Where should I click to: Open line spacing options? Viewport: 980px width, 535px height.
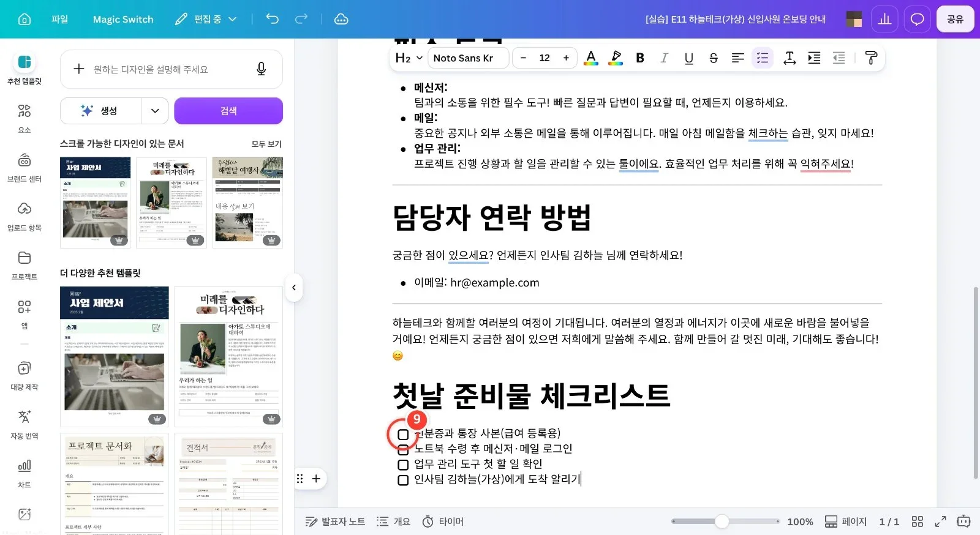coord(790,58)
